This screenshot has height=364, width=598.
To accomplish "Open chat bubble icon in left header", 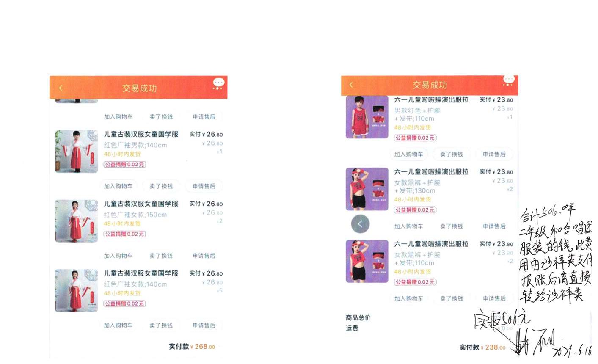I will (218, 83).
